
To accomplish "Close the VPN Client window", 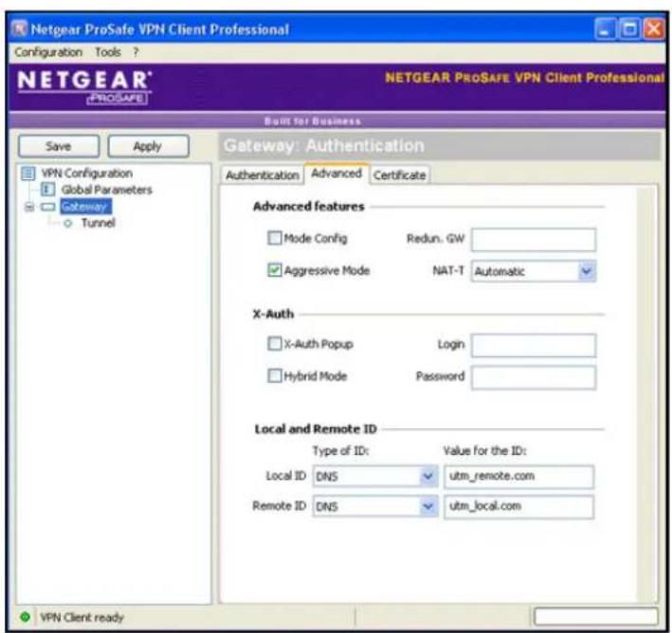I will 654,29.
